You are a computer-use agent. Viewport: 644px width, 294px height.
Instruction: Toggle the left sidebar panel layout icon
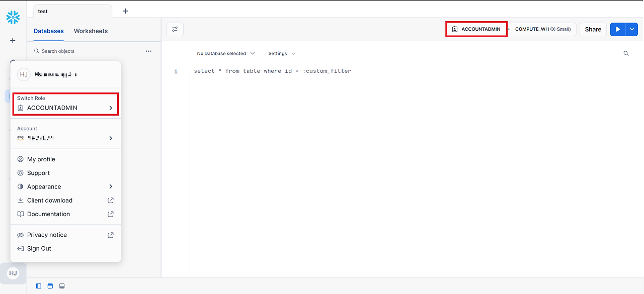point(39,286)
